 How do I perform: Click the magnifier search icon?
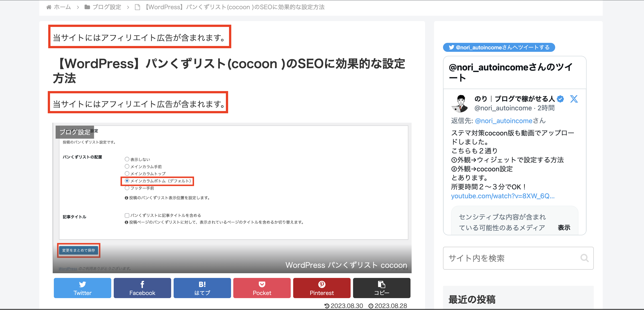[x=584, y=258]
